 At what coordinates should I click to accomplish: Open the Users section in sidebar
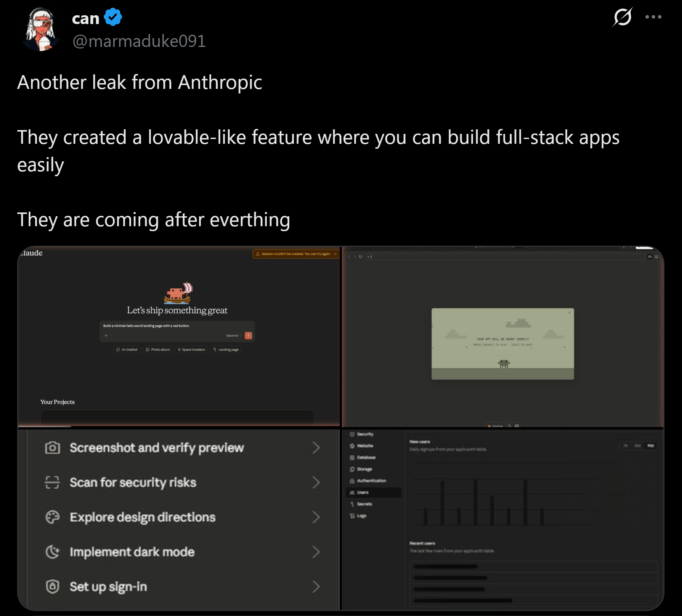tap(374, 492)
